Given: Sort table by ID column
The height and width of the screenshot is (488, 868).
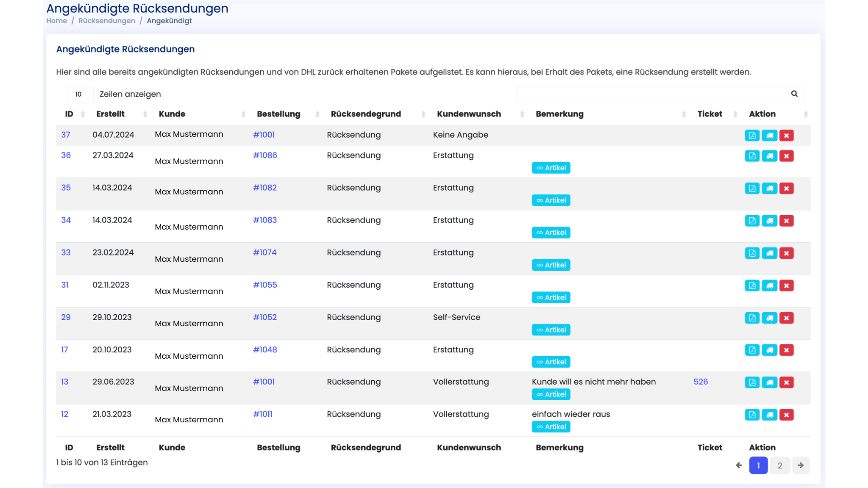Looking at the screenshot, I should click(x=69, y=114).
